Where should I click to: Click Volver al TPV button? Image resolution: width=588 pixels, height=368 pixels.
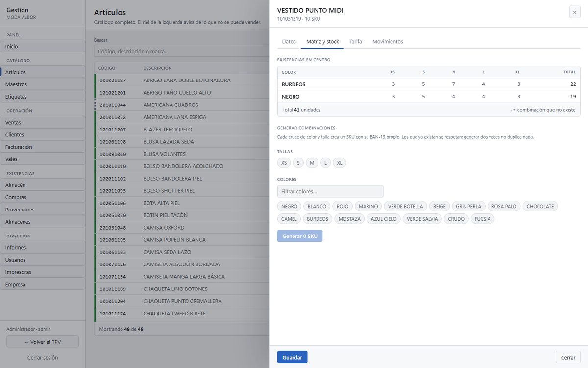click(43, 342)
